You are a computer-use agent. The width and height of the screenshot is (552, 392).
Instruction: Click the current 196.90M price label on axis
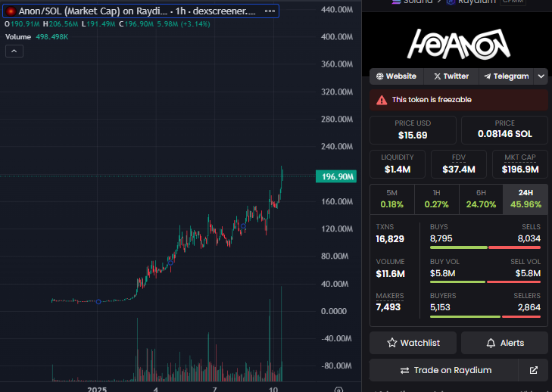click(336, 176)
